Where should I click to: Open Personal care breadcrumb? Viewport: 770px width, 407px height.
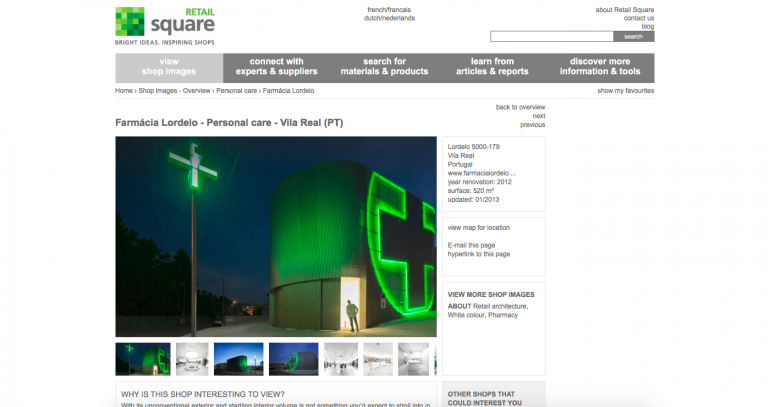(237, 91)
